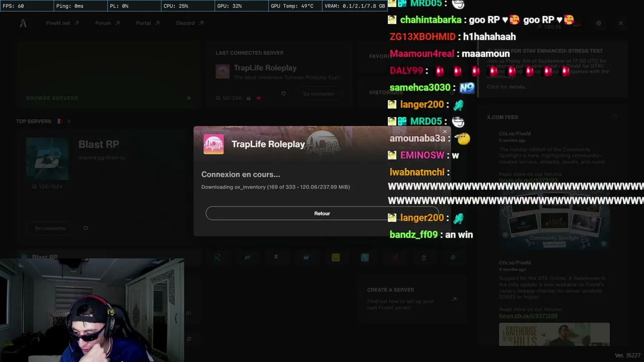This screenshot has height=362, width=644.
Task: Select the teal server icon in the strip
Action: coord(365,257)
